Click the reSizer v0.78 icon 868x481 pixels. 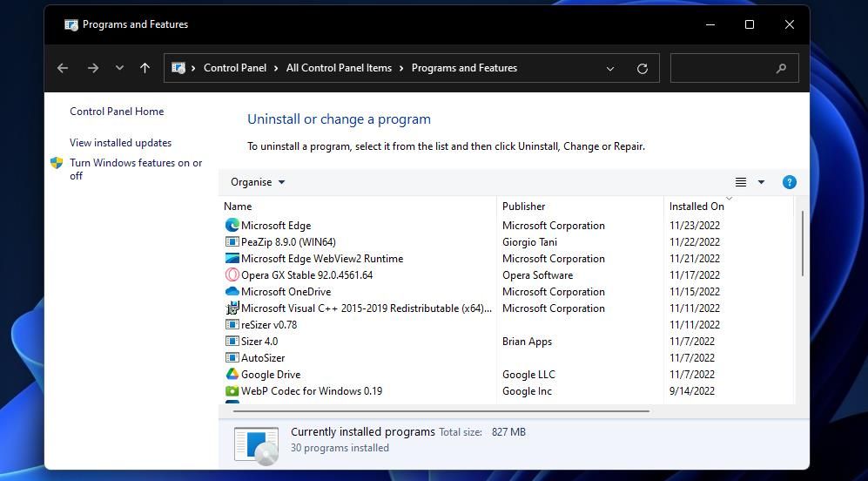coord(232,325)
